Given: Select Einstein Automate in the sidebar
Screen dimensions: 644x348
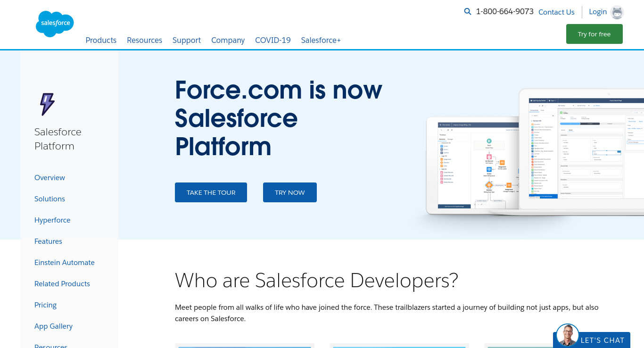Looking at the screenshot, I should click(x=65, y=263).
